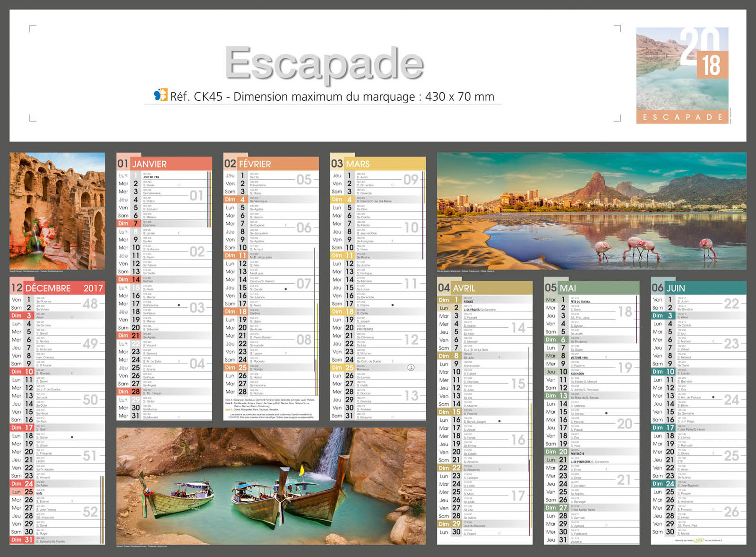The height and width of the screenshot is (557, 756).
Task: Click week number 09 in Mars
Action: click(411, 180)
